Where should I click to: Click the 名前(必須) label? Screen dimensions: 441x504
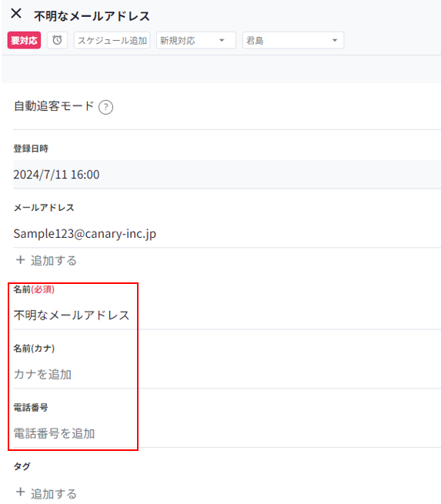tap(34, 289)
